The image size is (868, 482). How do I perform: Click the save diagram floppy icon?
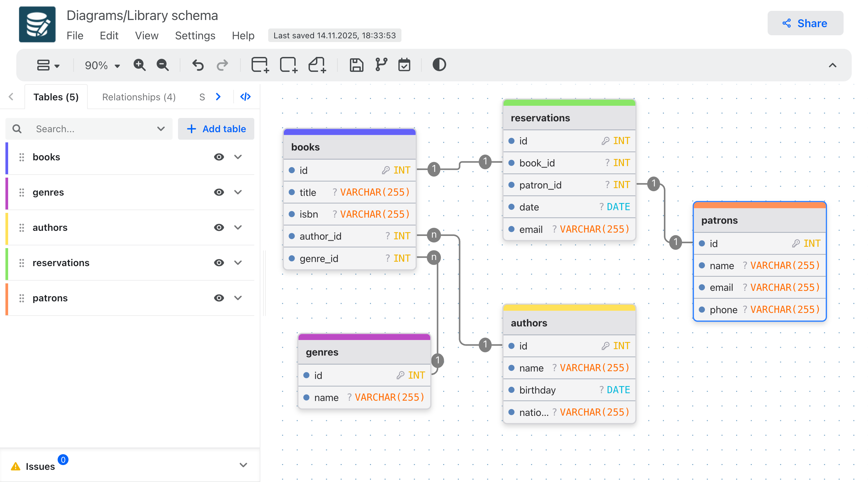click(x=356, y=65)
